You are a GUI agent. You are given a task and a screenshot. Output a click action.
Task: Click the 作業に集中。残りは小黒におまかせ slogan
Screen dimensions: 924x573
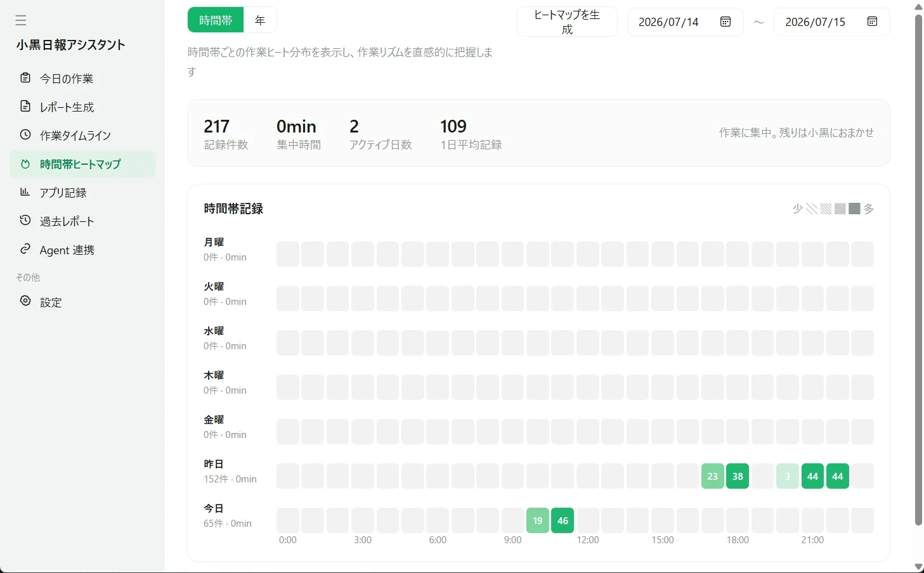coord(797,132)
